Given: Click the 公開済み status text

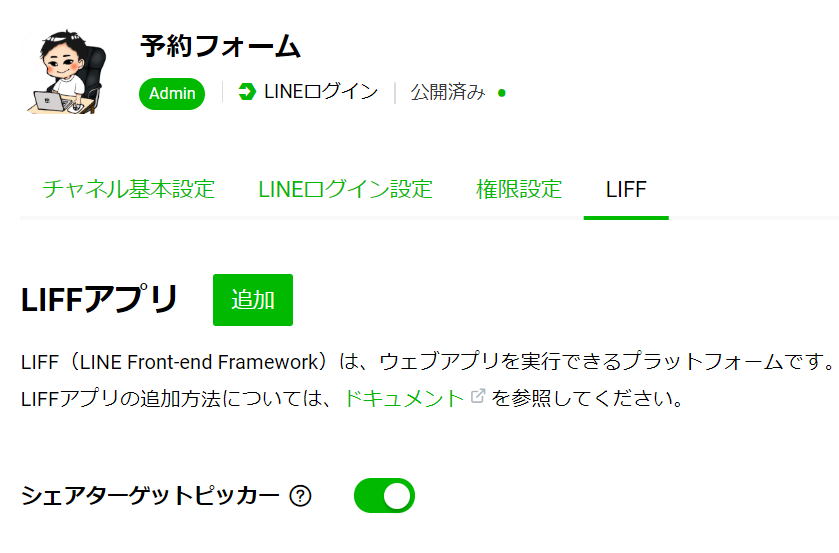Looking at the screenshot, I should pyautogui.click(x=448, y=92).
